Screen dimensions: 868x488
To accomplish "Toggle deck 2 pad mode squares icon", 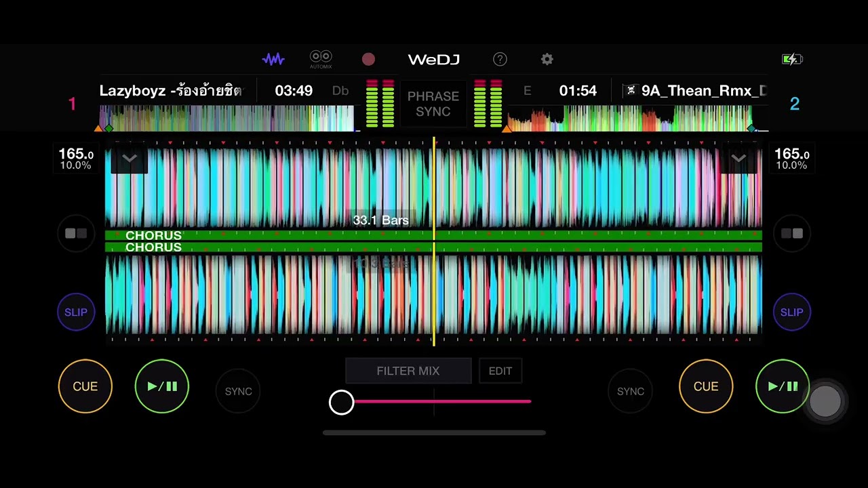I will pos(792,233).
